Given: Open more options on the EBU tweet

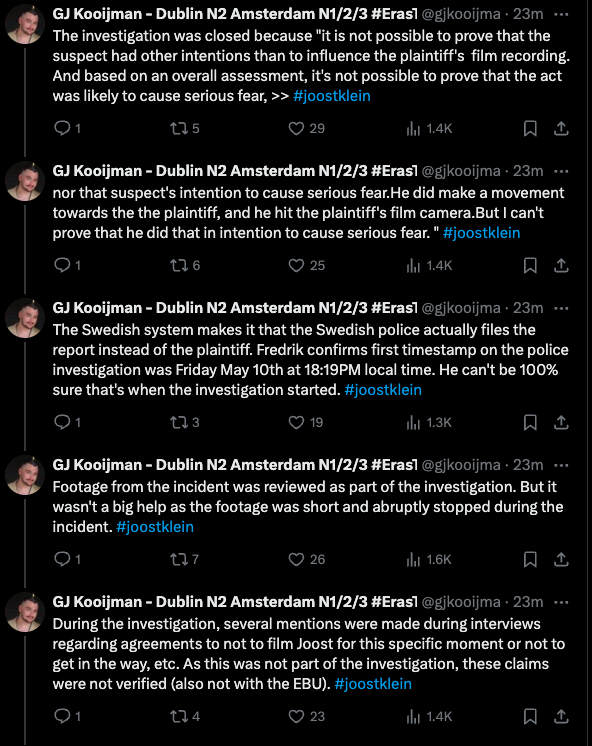Looking at the screenshot, I should click(x=562, y=602).
